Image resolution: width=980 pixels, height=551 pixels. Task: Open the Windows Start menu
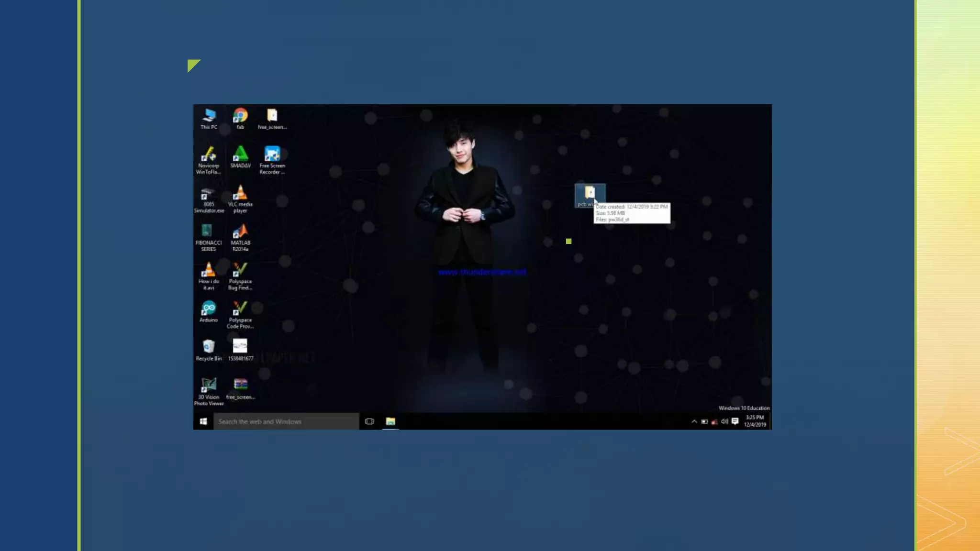[203, 421]
